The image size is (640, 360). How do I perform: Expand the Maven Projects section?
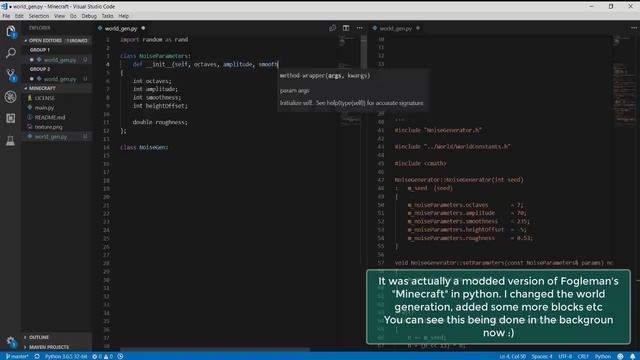click(56, 347)
